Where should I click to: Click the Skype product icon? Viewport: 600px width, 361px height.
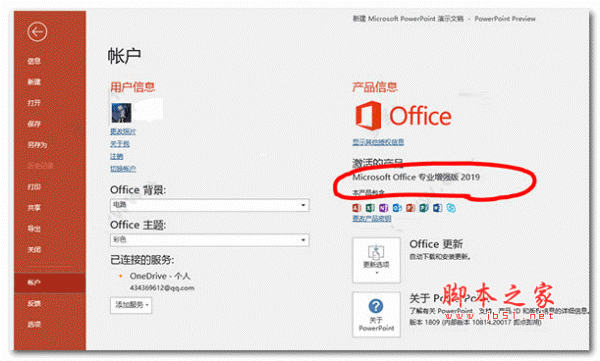[x=451, y=207]
